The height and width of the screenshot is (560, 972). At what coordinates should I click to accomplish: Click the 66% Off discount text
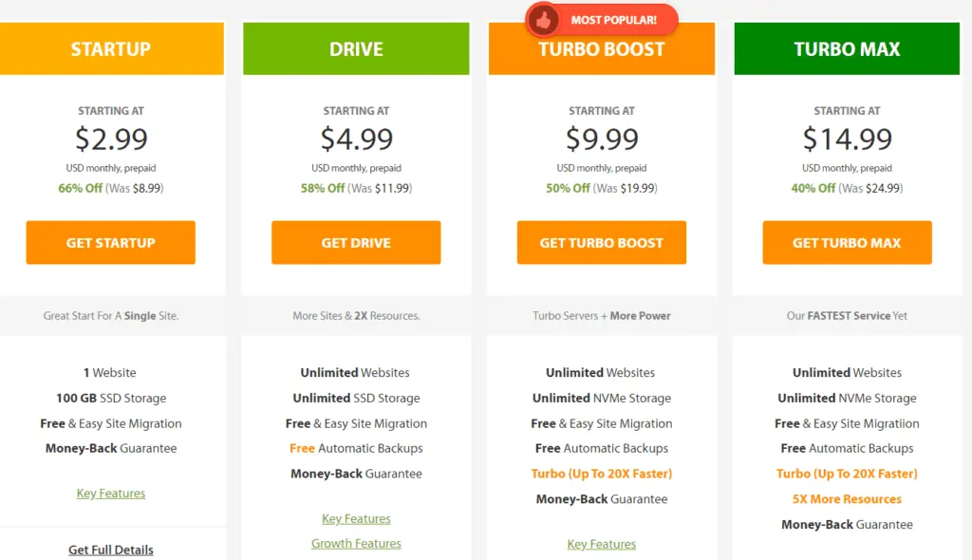80,188
